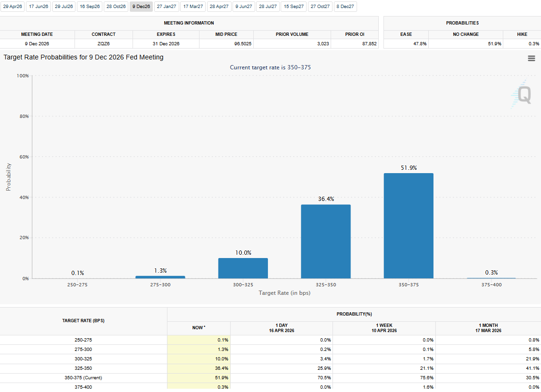The image size is (541, 392).
Task: Click the NOW column header
Action: [x=199, y=327]
